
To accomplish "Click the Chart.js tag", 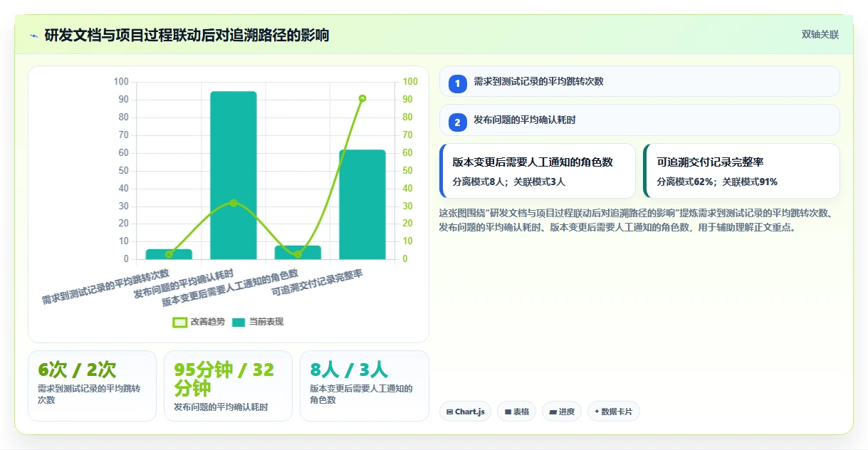I will pyautogui.click(x=465, y=412).
